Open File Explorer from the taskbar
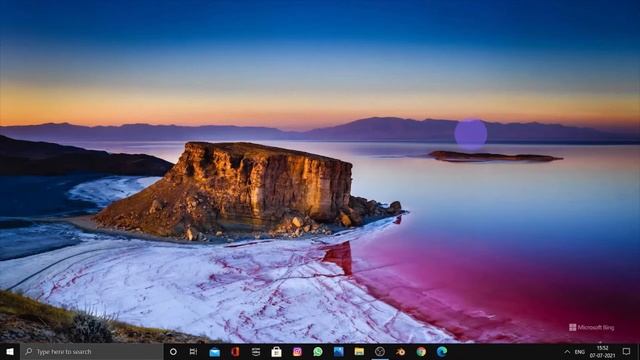The height and width of the screenshot is (360, 640). [359, 352]
